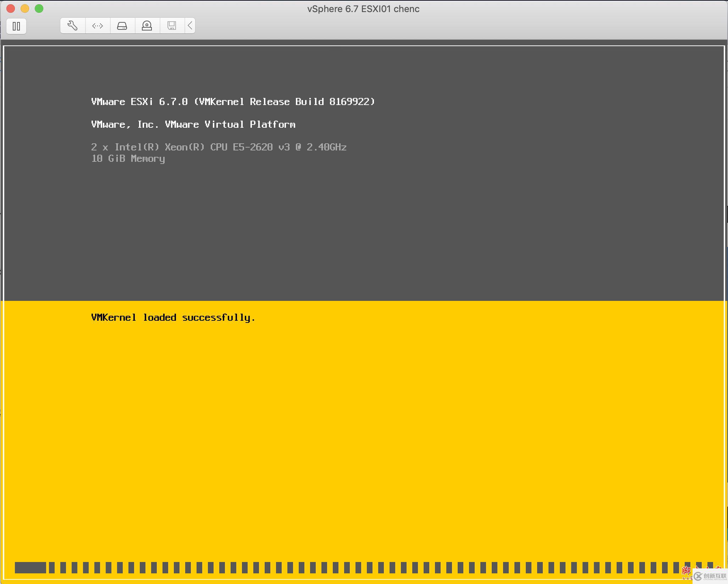Click the VMware Virtual Platform text
This screenshot has width=728, height=584.
[x=193, y=124]
